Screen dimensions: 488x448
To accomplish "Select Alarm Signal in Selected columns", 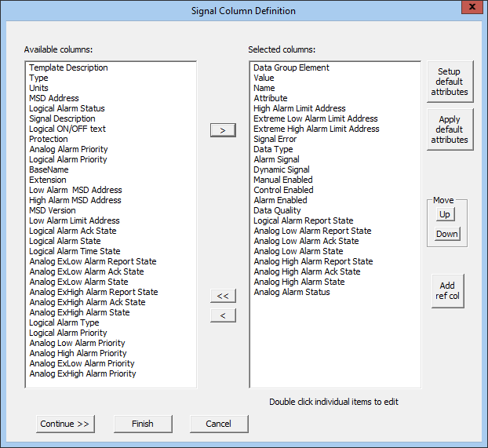I will pos(276,159).
